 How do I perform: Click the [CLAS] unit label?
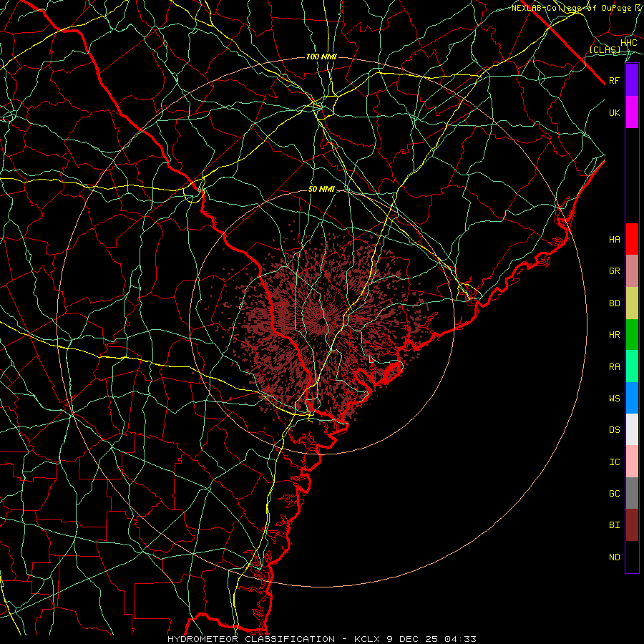click(605, 50)
